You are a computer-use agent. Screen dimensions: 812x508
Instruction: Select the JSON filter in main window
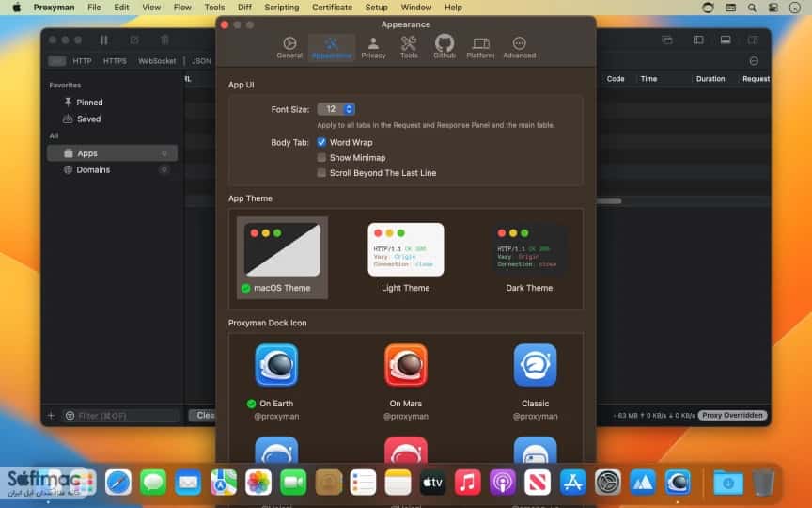click(201, 61)
